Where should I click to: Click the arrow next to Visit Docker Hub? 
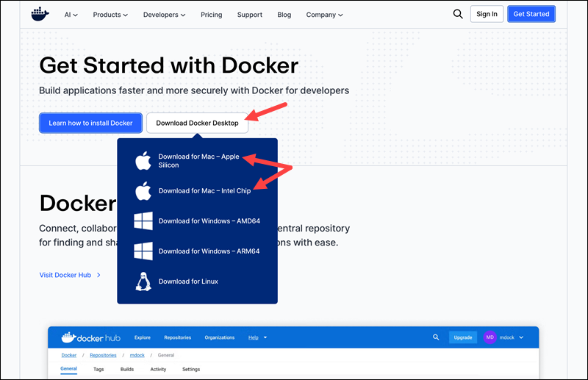[98, 275]
